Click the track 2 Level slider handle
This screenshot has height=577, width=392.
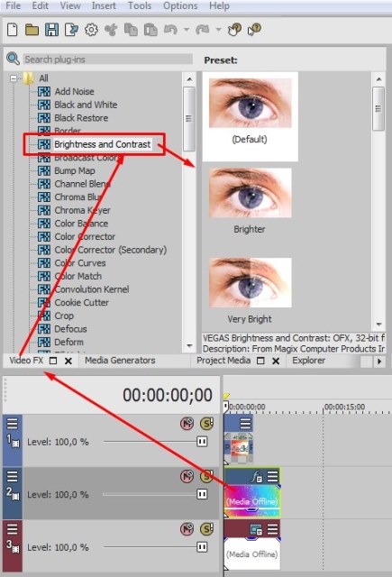(202, 494)
